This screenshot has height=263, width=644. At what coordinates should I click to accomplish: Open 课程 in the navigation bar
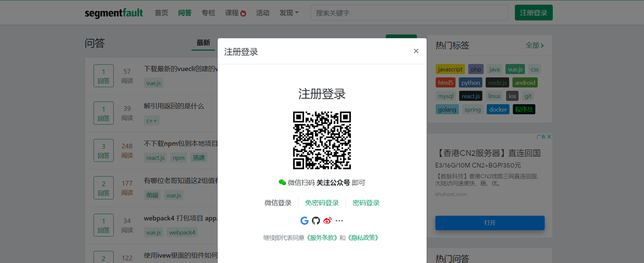coord(232,13)
